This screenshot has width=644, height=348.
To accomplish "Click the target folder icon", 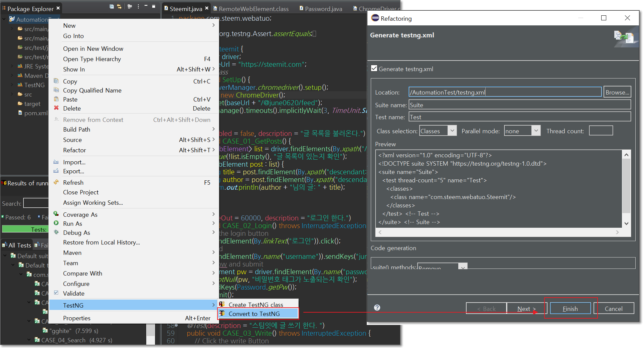I will 20,104.
